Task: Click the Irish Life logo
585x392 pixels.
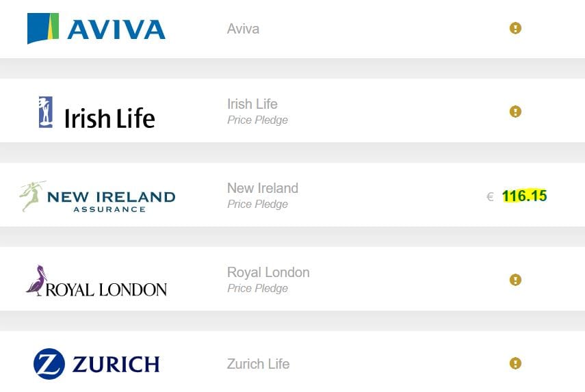Action: [97, 113]
